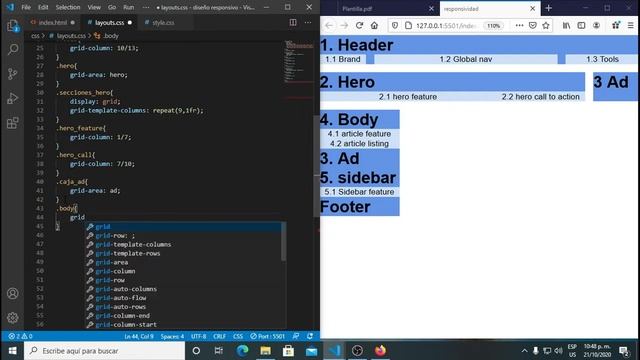The width and height of the screenshot is (640, 360).
Task: Open the Windows Start menu
Action: click(x=12, y=351)
